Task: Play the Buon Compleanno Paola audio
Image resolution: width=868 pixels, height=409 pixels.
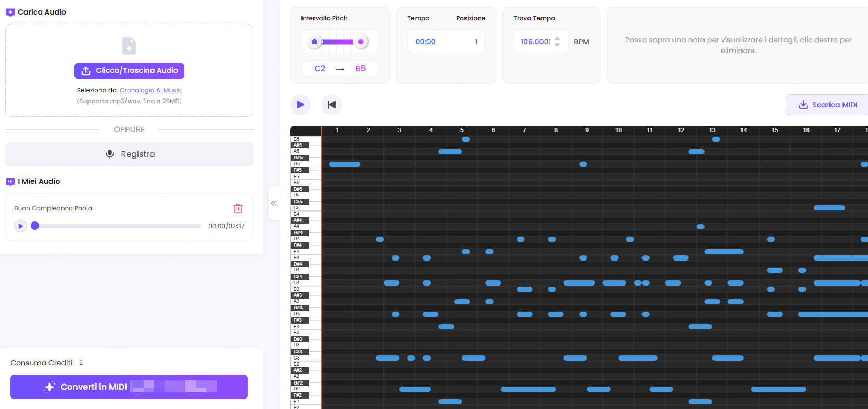Action: (x=20, y=226)
